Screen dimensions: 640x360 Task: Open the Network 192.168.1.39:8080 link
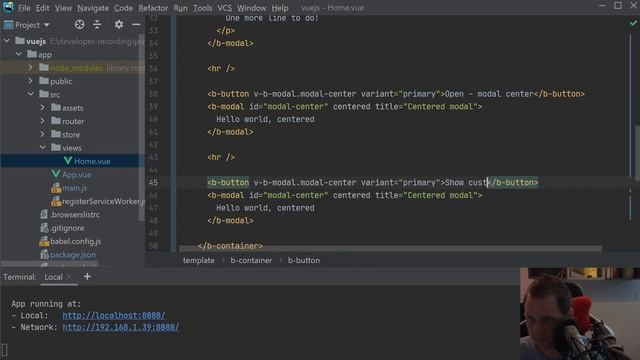(x=121, y=327)
